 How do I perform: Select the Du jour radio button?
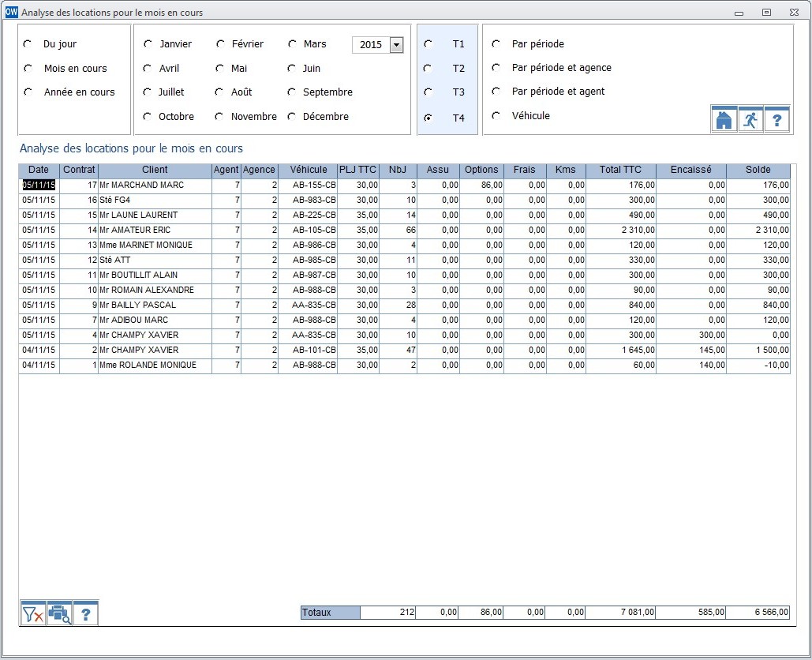tap(28, 44)
